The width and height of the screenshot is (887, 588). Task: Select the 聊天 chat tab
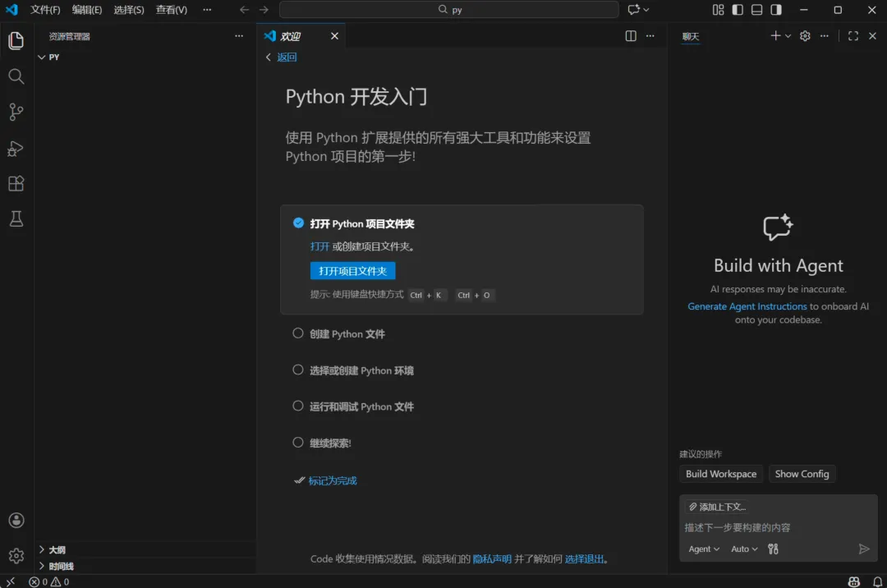[x=690, y=36]
